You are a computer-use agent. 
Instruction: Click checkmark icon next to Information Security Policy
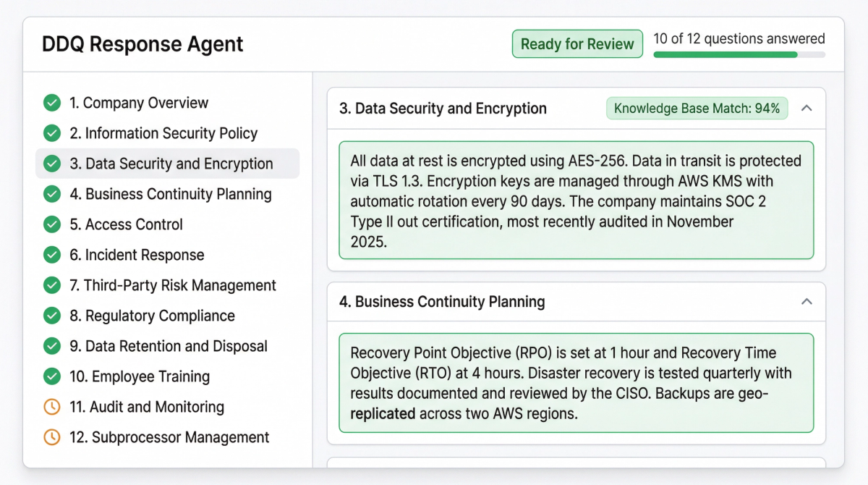51,133
